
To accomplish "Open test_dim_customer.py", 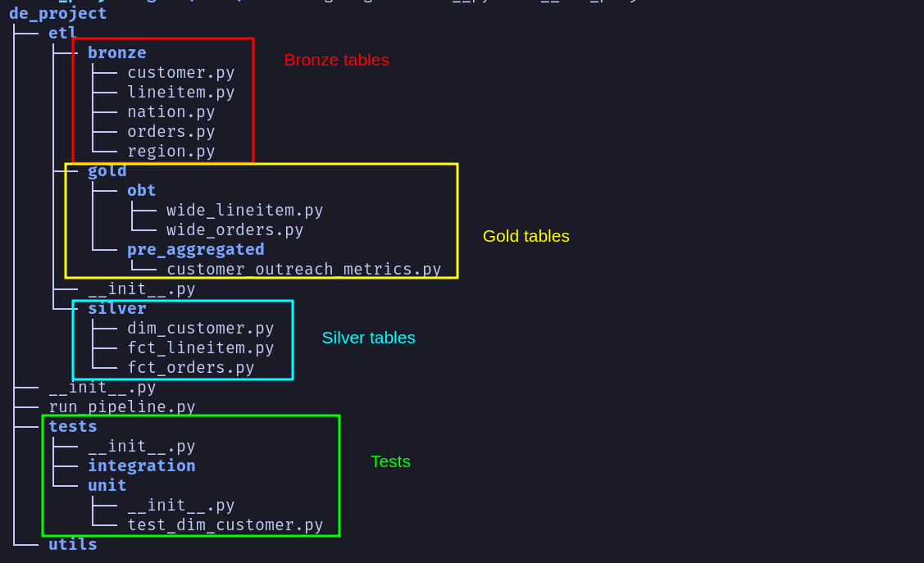I will point(225,524).
